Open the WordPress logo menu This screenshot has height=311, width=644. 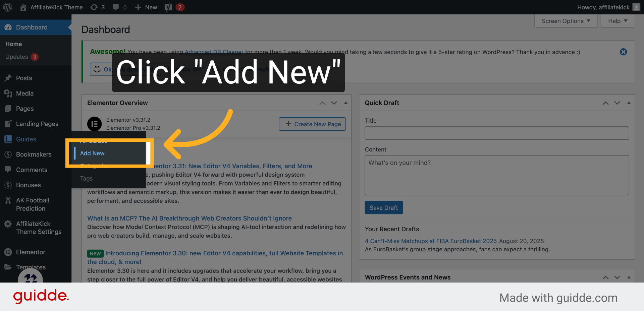(x=8, y=7)
